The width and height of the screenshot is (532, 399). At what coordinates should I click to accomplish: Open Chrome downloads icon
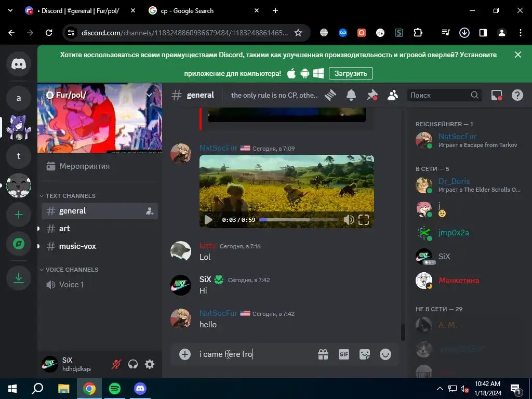point(464,33)
